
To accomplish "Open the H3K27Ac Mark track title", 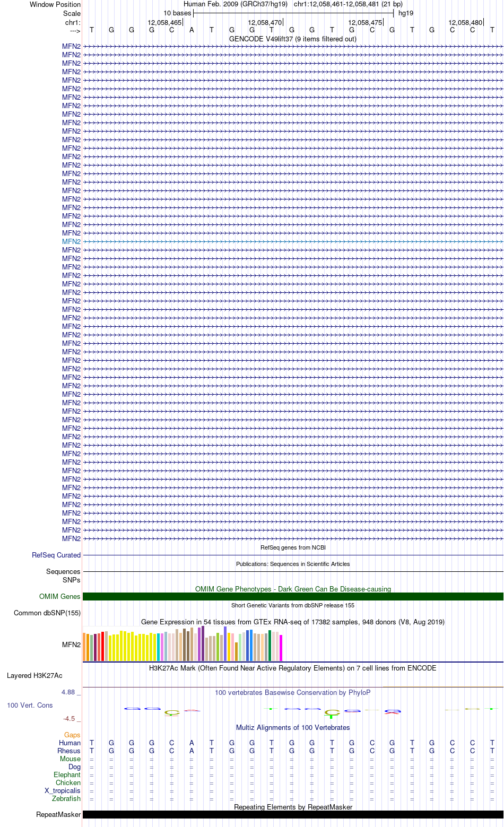I will (x=293, y=668).
